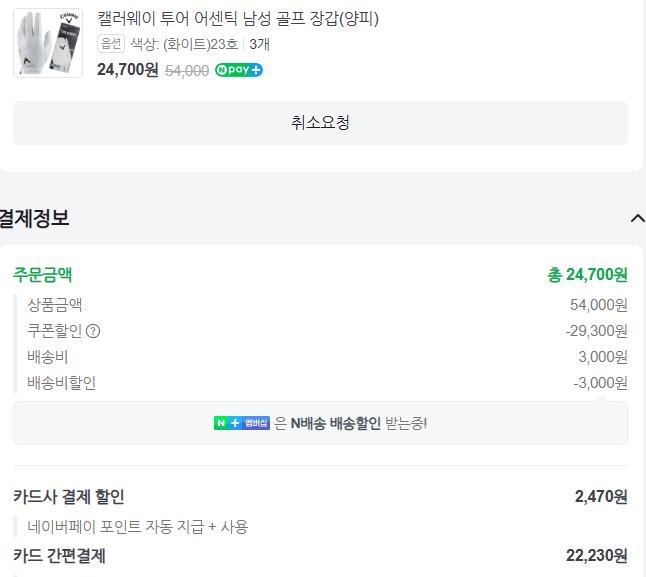Screen dimensions: 646x577
Task: Click the N+ 멤버십 badge
Action: click(242, 423)
